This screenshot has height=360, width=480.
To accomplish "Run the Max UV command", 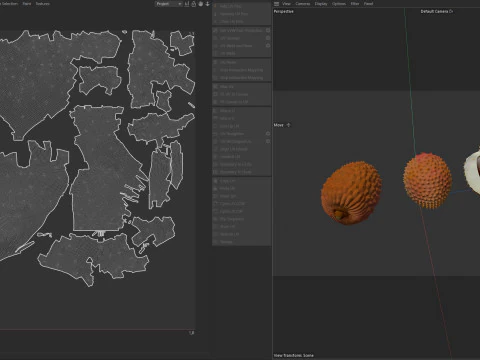I will pyautogui.click(x=242, y=87).
